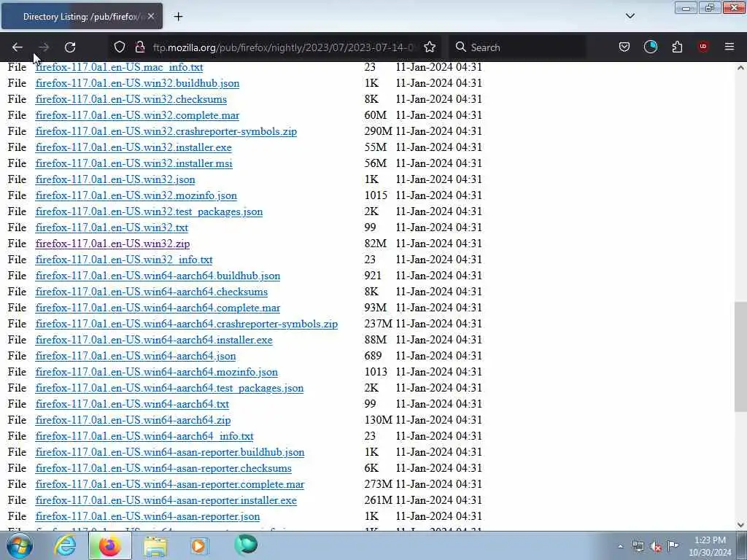The image size is (747, 560).
Task: Click in the Search box
Action: [x=517, y=47]
